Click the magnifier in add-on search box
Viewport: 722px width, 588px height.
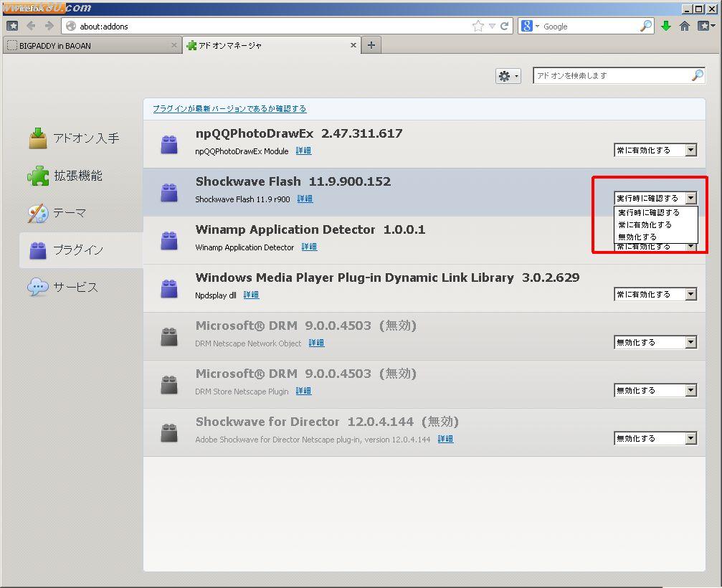tap(697, 76)
